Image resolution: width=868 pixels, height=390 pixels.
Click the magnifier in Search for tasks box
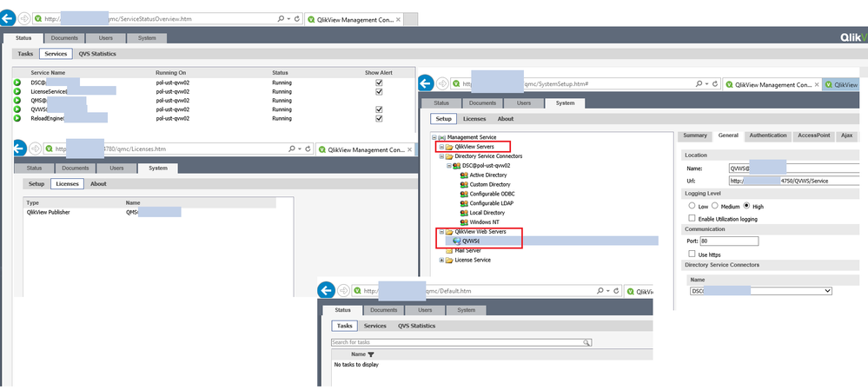(586, 342)
